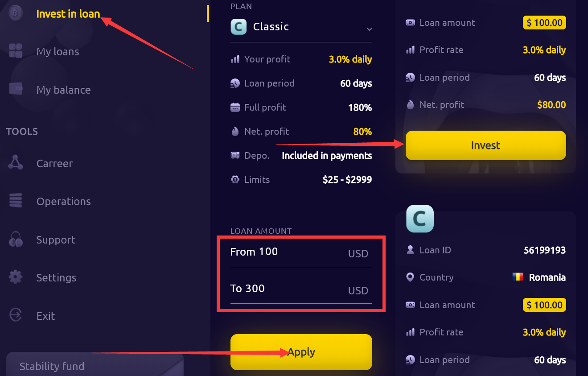Select Invest in loan in sidebar
The height and width of the screenshot is (376, 588).
[x=68, y=14]
